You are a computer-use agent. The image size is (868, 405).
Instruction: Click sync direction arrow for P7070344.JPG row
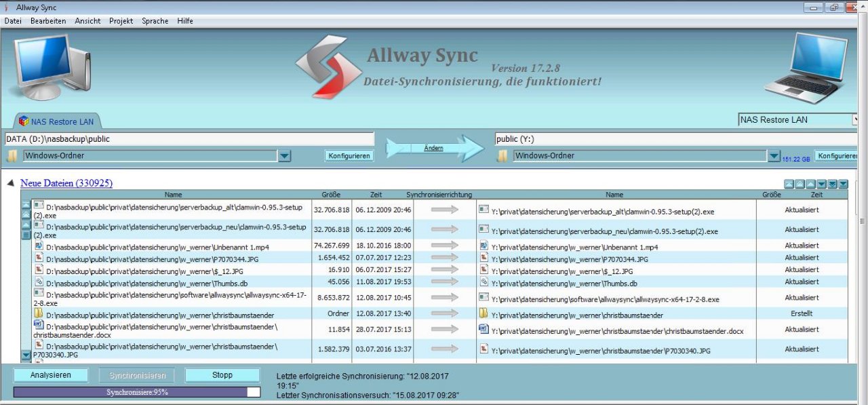tap(445, 258)
